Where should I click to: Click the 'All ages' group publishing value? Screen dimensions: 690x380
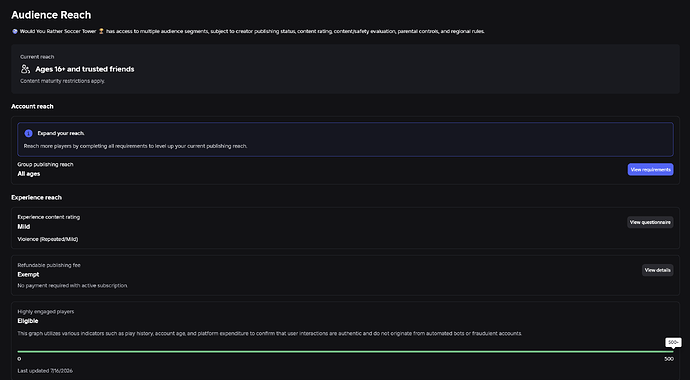pyautogui.click(x=29, y=174)
